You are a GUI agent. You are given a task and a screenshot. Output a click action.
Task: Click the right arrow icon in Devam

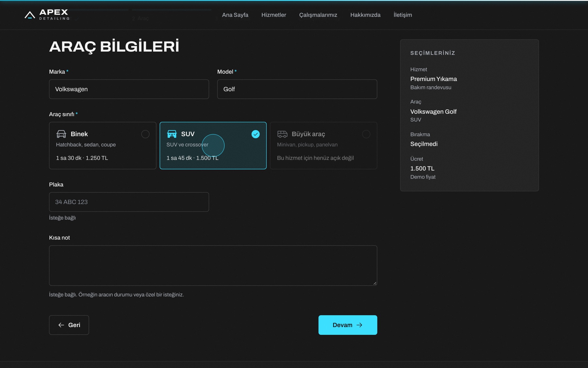[359, 325]
